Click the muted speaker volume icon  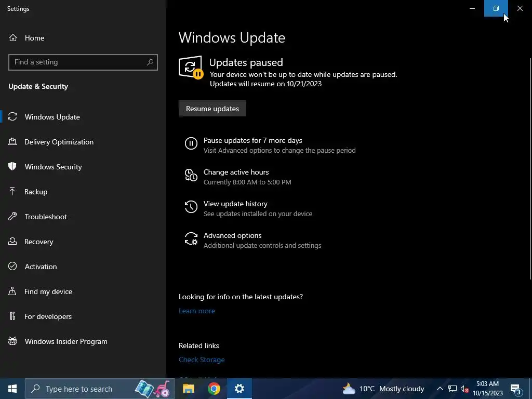[x=465, y=389]
